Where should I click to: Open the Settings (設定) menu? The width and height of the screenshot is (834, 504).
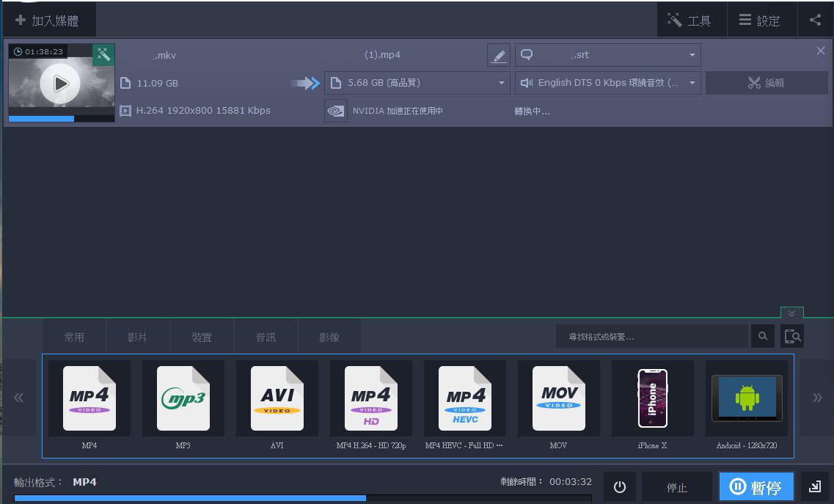pyautogui.click(x=761, y=21)
